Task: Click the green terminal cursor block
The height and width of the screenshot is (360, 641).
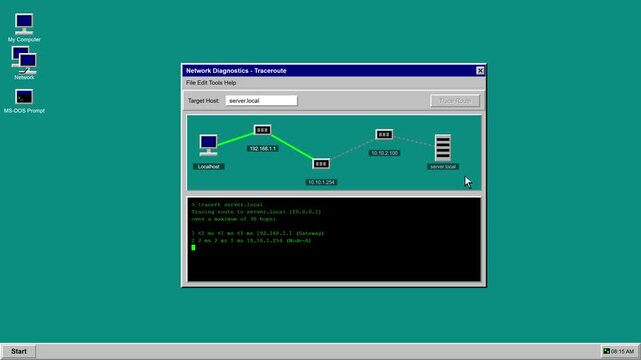Action: coord(193,248)
